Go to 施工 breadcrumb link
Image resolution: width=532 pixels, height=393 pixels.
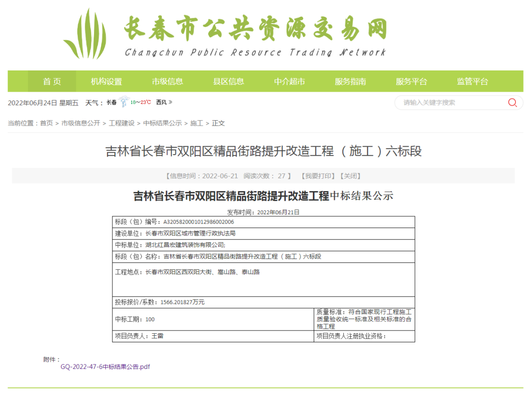coord(197,123)
